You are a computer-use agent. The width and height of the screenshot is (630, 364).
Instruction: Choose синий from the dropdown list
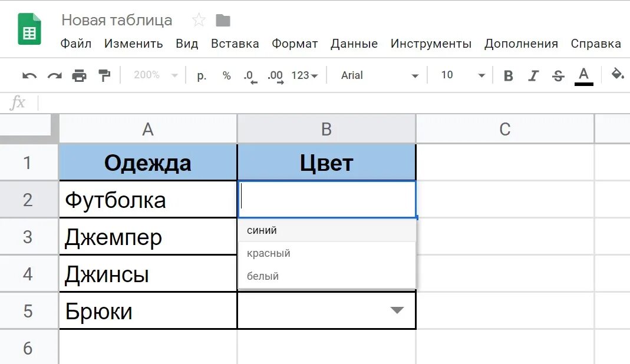point(327,230)
